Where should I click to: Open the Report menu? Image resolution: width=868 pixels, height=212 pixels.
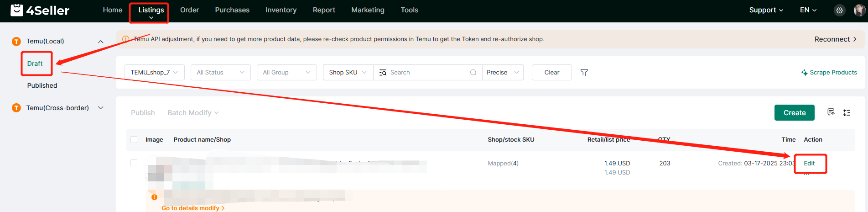(324, 10)
